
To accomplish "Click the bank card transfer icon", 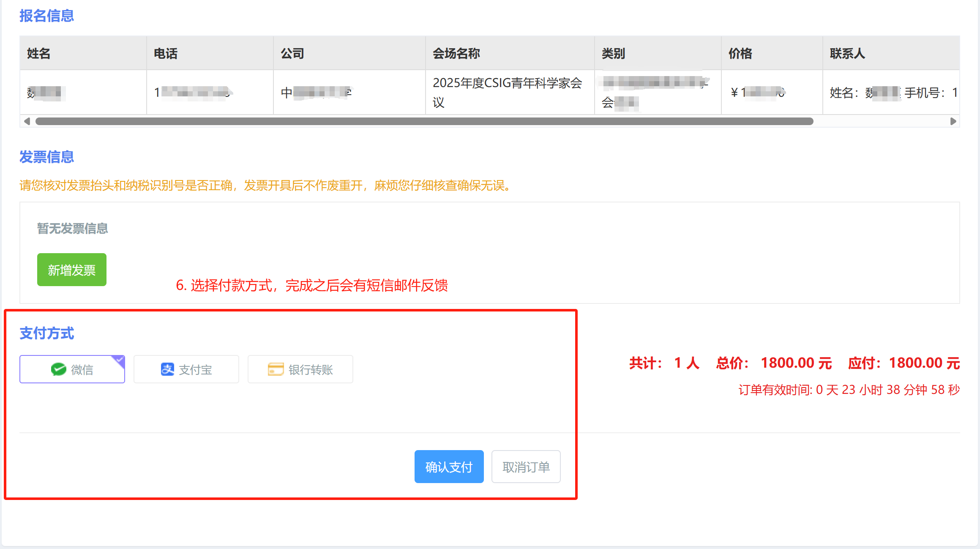I will pos(276,369).
